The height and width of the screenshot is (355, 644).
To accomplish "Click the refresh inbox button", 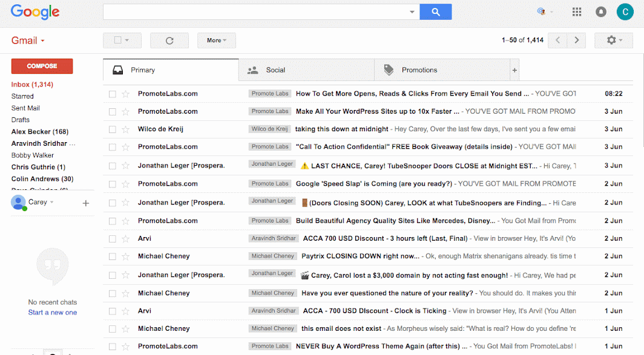I will click(169, 41).
